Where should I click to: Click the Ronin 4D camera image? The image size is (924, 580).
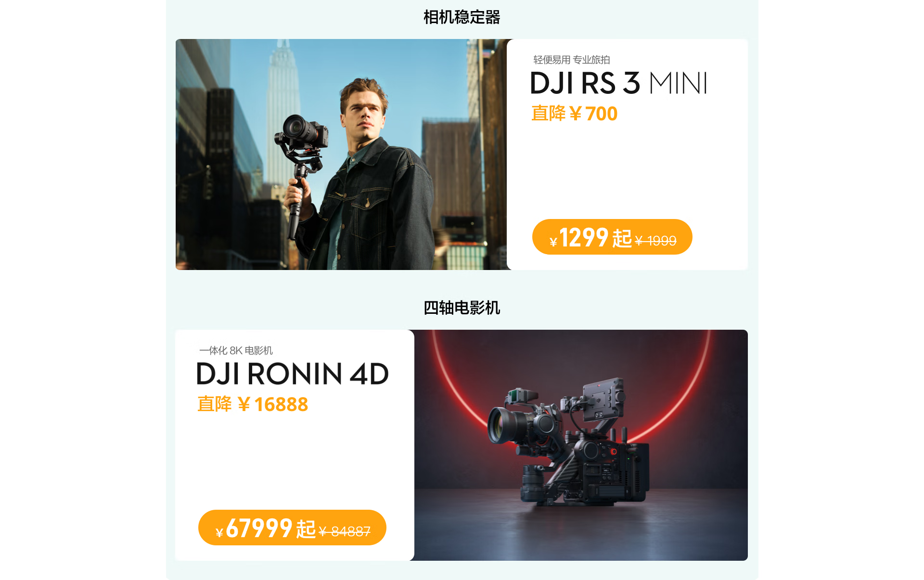[581, 445]
